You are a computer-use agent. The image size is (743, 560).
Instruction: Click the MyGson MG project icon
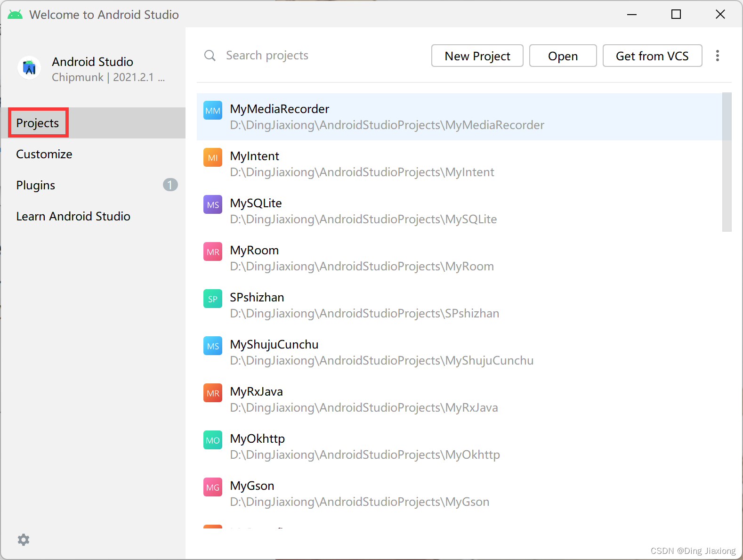(x=213, y=487)
